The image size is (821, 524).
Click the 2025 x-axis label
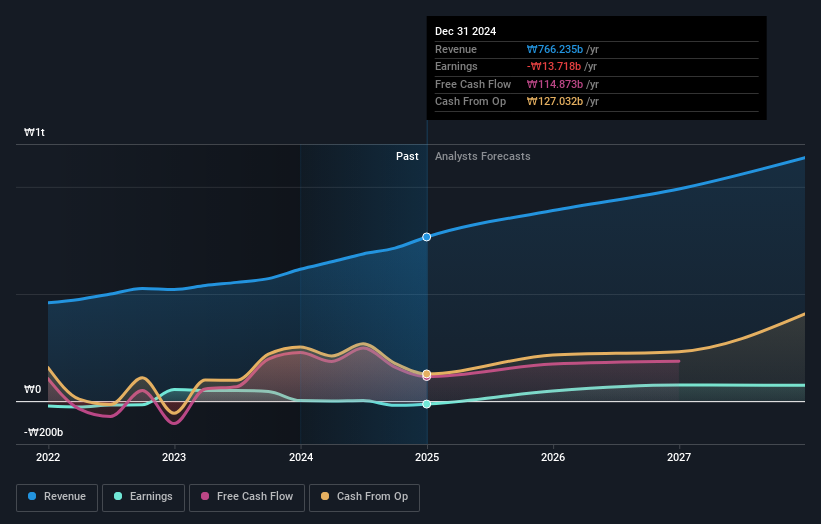point(427,458)
